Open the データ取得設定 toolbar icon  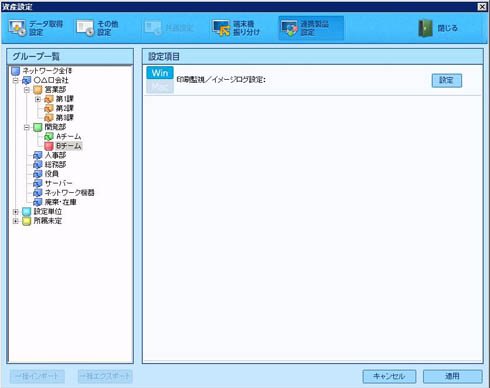point(17,28)
